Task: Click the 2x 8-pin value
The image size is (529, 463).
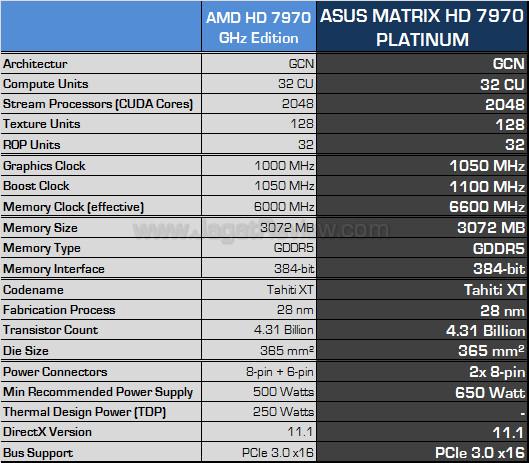Action: (x=497, y=372)
